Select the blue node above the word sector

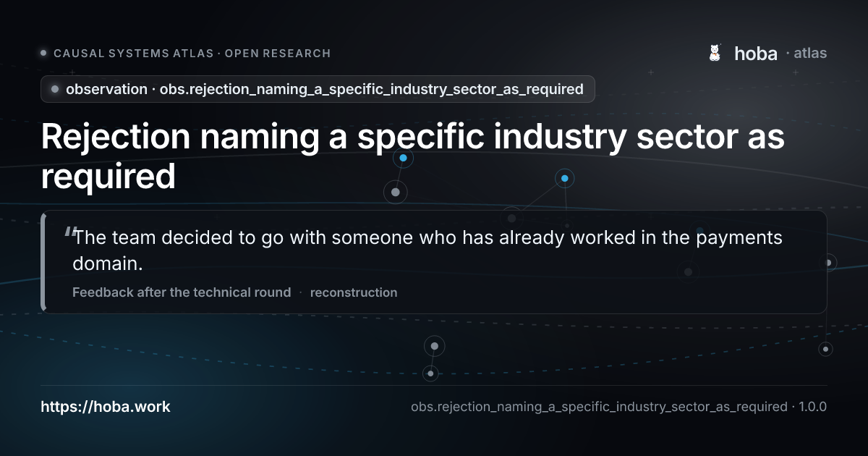[564, 178]
